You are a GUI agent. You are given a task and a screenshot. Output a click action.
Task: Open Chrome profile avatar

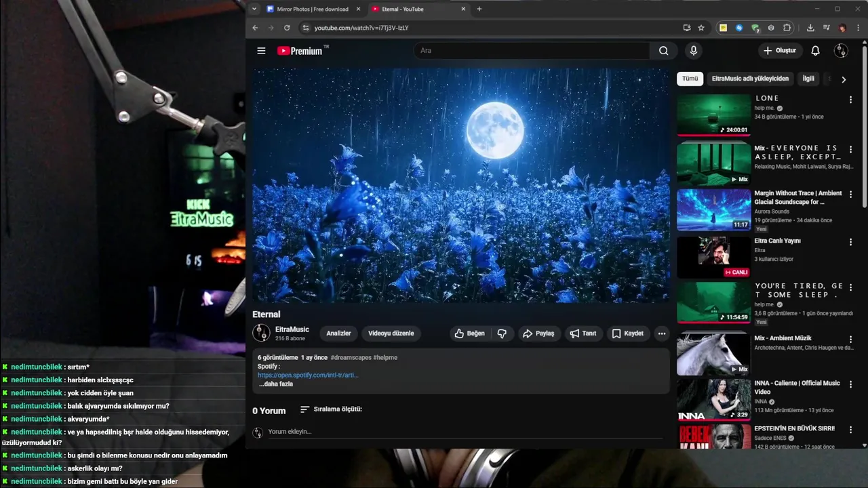click(843, 28)
